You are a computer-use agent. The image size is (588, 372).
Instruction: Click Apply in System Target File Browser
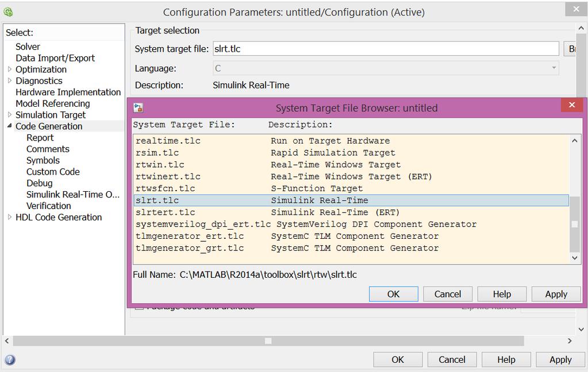pos(556,294)
